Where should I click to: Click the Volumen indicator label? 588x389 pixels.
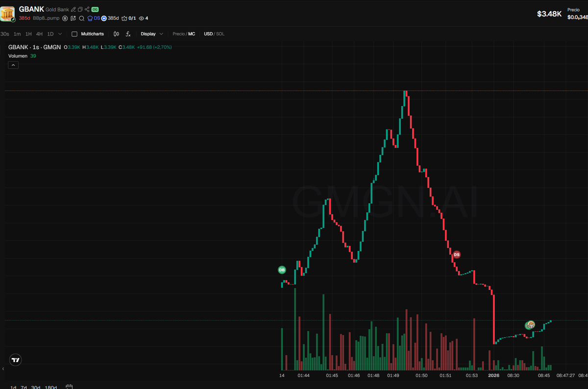[x=18, y=56]
